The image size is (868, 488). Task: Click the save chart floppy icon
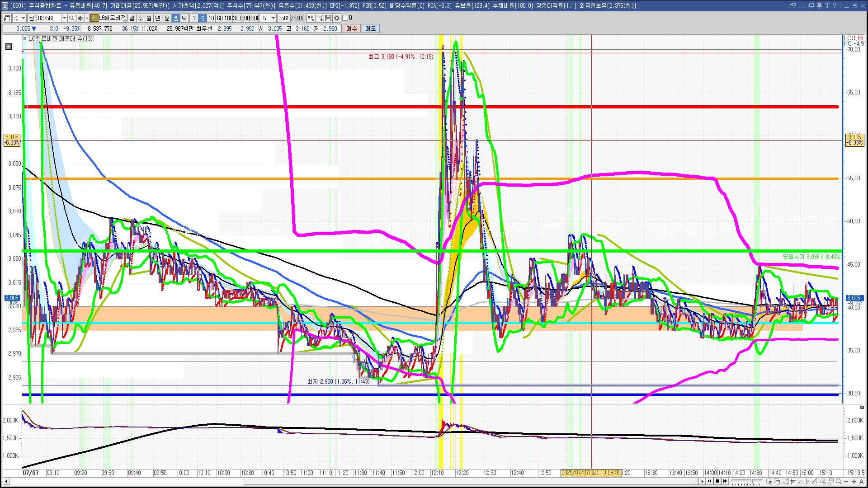click(x=329, y=18)
